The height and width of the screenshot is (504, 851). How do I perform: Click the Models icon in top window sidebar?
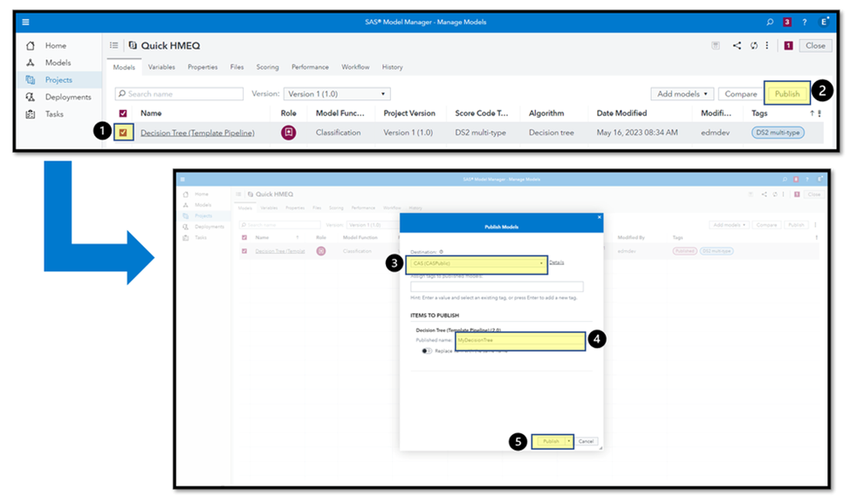31,63
